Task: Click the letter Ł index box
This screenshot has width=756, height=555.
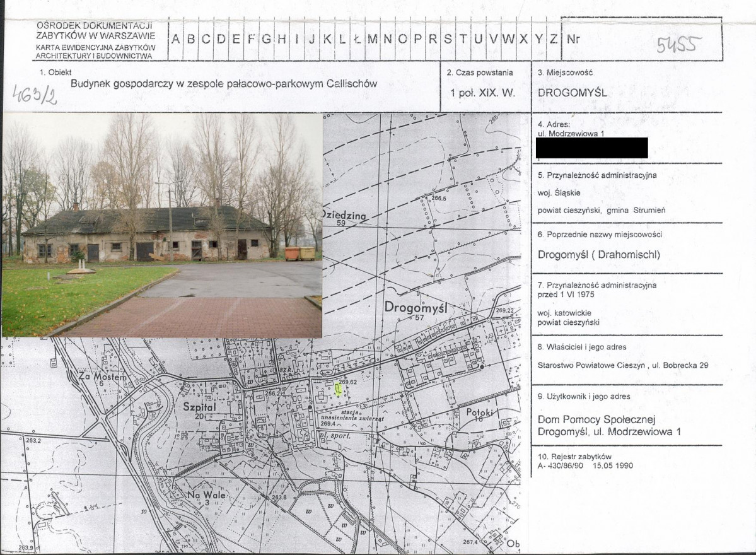Action: pos(357,40)
